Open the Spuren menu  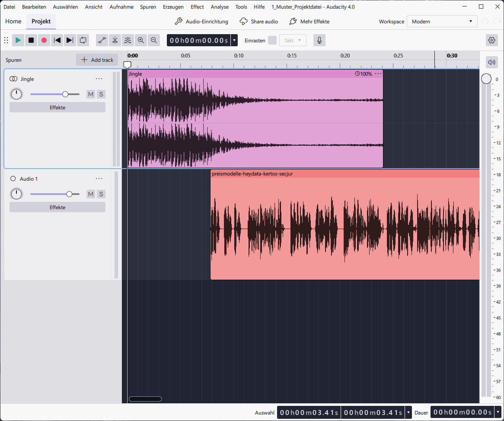pyautogui.click(x=148, y=7)
